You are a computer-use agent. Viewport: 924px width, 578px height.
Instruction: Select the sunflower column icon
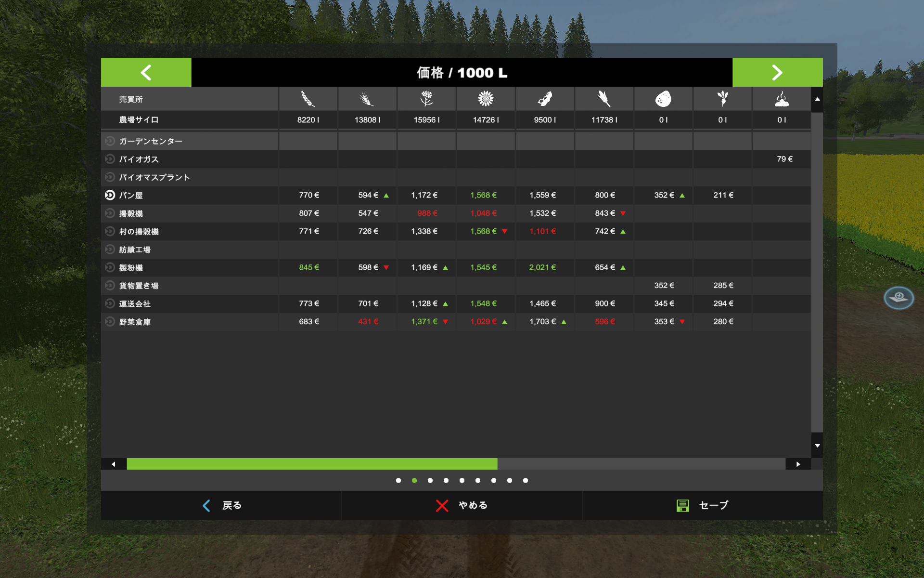click(486, 99)
